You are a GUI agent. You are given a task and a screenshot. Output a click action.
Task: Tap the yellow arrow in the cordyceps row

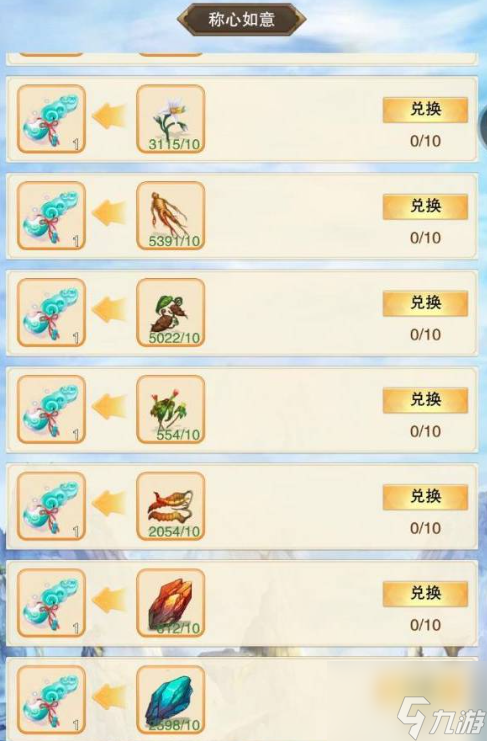pyautogui.click(x=110, y=504)
